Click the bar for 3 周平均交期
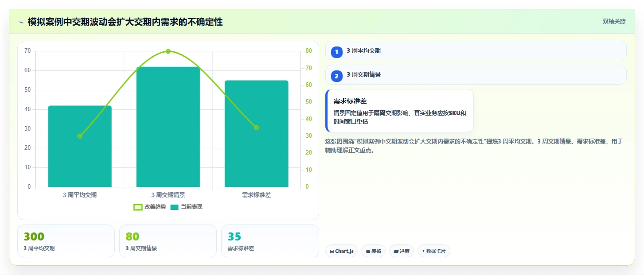Viewport: 644px width, 275px height. pyautogui.click(x=80, y=146)
